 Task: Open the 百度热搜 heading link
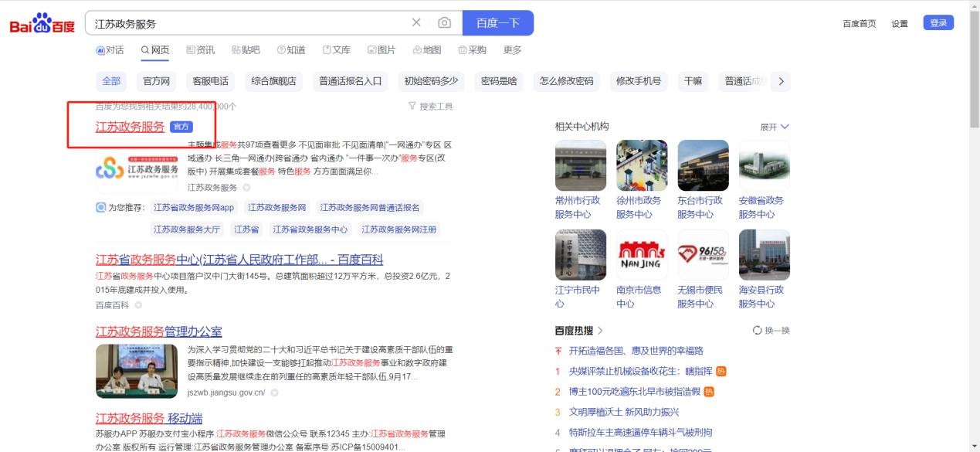579,331
